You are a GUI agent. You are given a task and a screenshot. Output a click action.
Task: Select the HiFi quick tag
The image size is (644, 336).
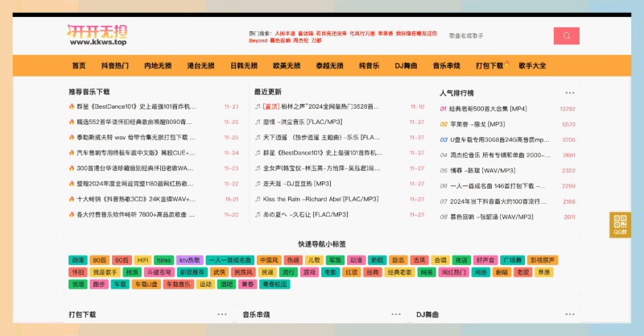(x=142, y=260)
